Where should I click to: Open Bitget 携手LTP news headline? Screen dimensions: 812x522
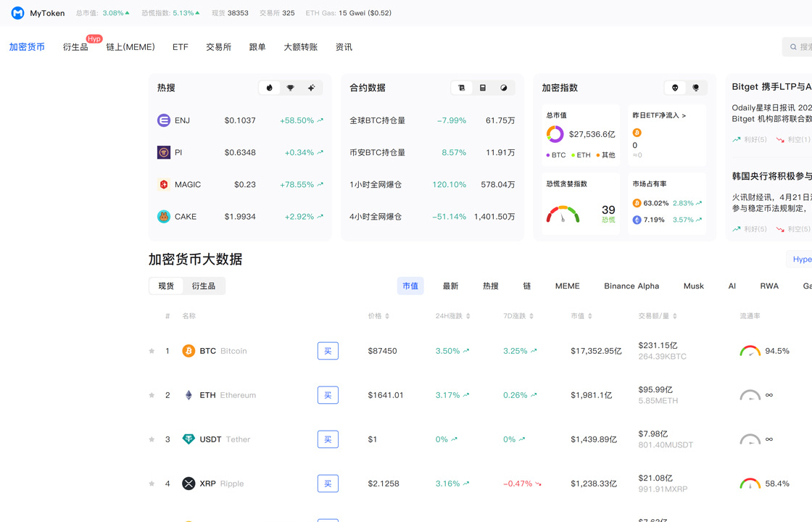[771, 87]
